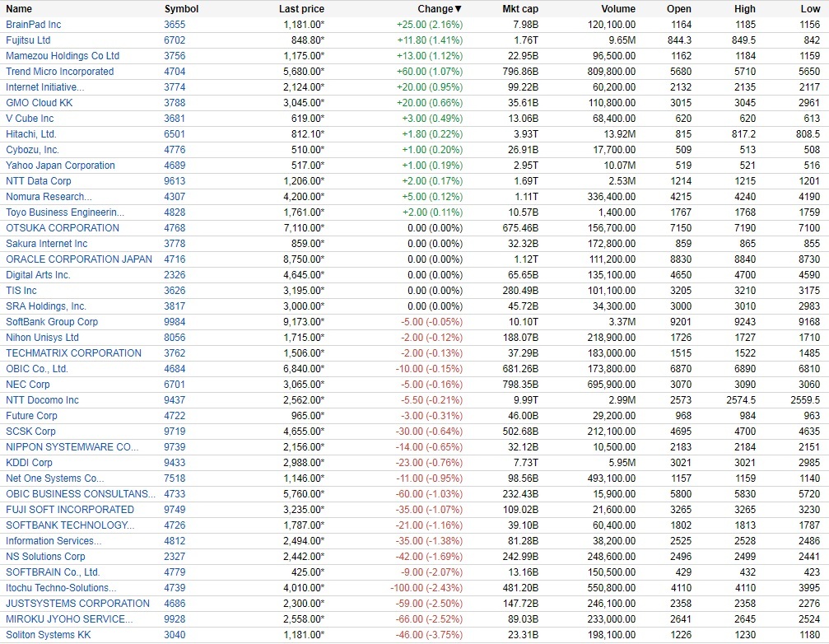Screen dimensions: 829x644
Task: Open the OBIC Co., Ltd. link
Action: point(37,368)
